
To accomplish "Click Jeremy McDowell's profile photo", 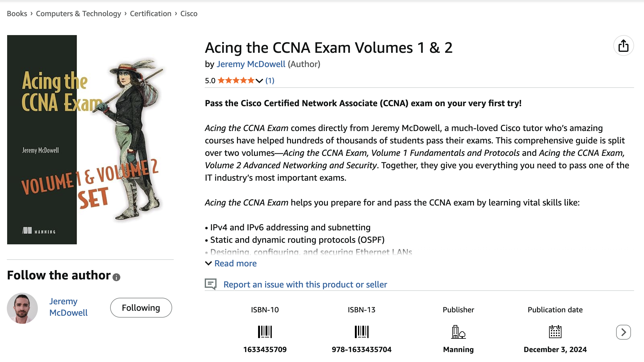I will click(22, 308).
